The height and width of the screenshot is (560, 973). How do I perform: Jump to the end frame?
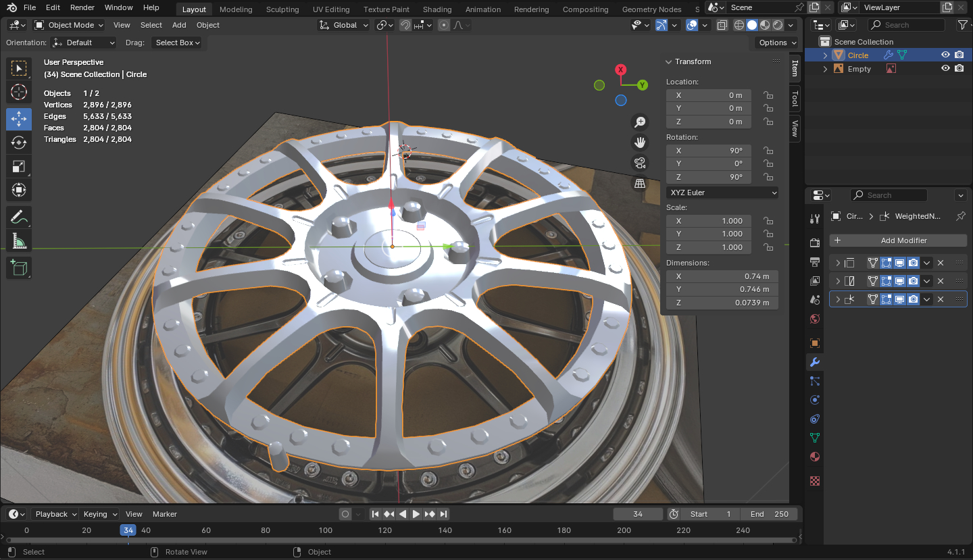pyautogui.click(x=443, y=514)
